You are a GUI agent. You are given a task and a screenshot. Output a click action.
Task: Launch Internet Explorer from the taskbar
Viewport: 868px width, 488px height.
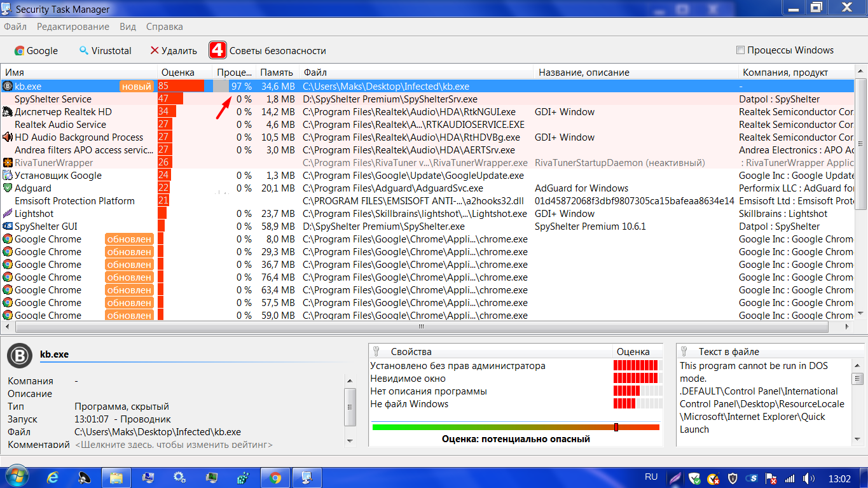53,477
